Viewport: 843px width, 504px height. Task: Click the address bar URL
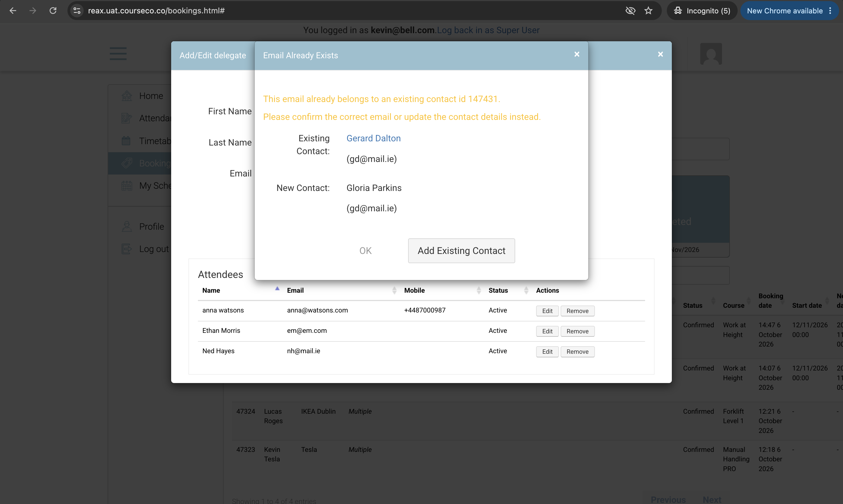156,11
